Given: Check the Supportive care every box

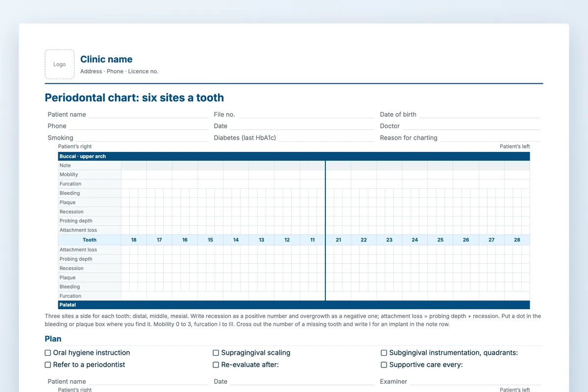Looking at the screenshot, I should (384, 365).
